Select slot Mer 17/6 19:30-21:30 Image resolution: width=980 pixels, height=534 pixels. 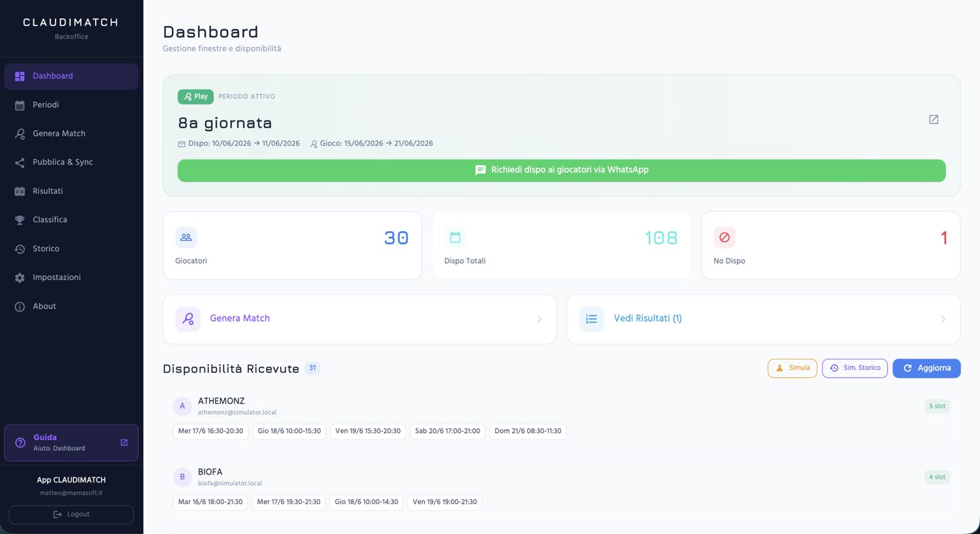coord(289,502)
